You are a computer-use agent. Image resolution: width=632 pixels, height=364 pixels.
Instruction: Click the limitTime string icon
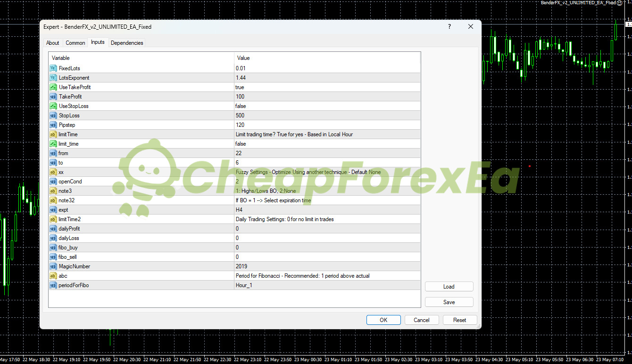tap(53, 134)
